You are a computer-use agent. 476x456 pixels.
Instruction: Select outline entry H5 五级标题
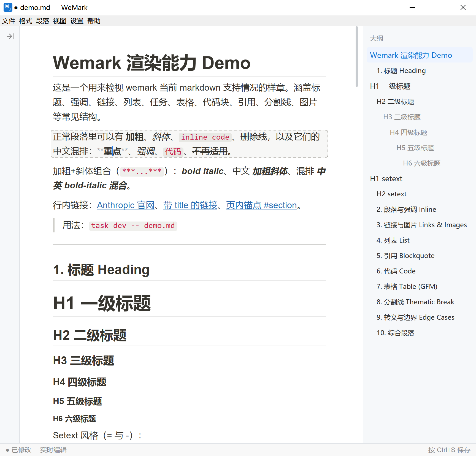coord(420,148)
